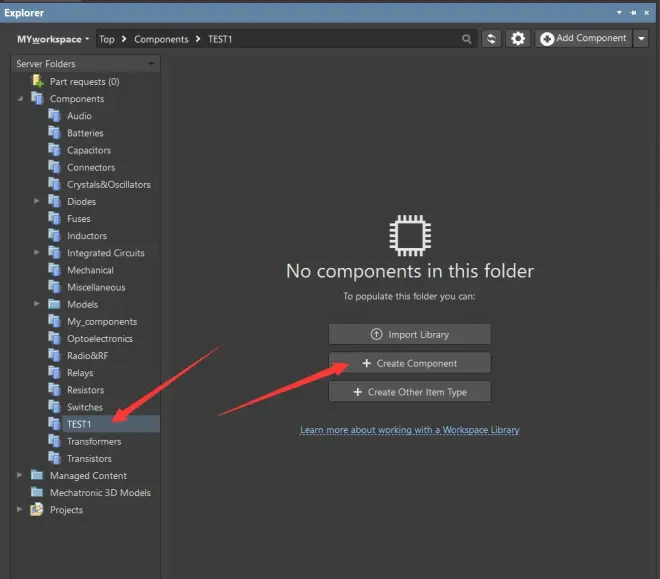
Task: Click the Relays folder icon
Action: (x=54, y=372)
